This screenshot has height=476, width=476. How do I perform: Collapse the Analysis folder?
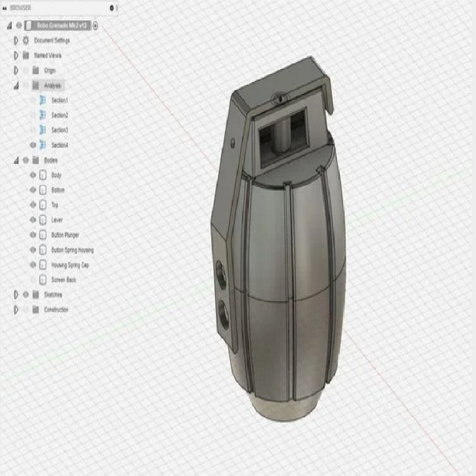[x=16, y=85]
